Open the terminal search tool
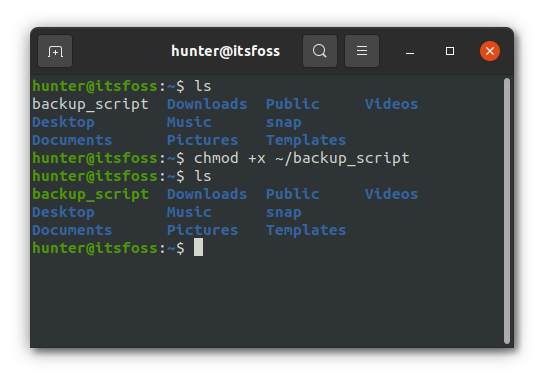This screenshot has width=548, height=385. (x=320, y=51)
